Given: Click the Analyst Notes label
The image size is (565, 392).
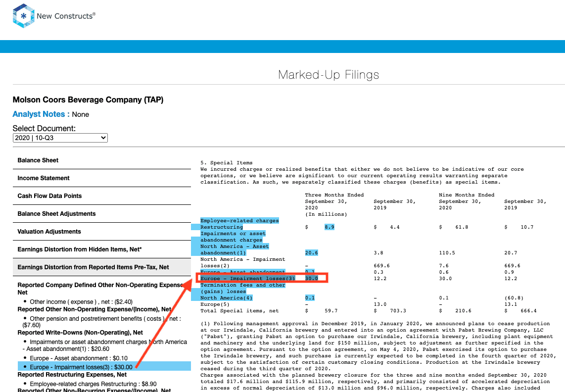Looking at the screenshot, I should click(41, 114).
